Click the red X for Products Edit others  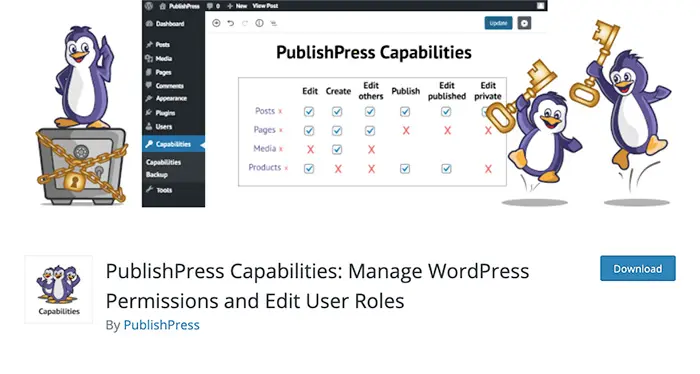(371, 169)
